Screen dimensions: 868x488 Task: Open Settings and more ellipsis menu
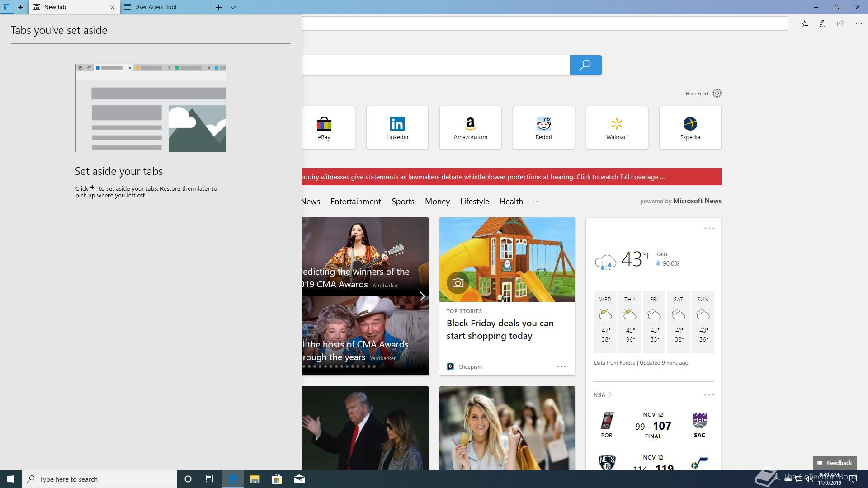(859, 23)
